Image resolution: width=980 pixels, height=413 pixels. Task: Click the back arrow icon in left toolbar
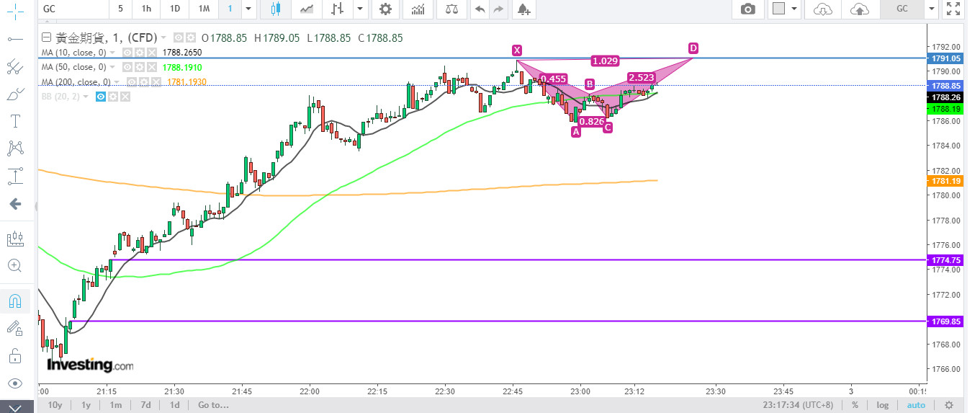[x=14, y=204]
